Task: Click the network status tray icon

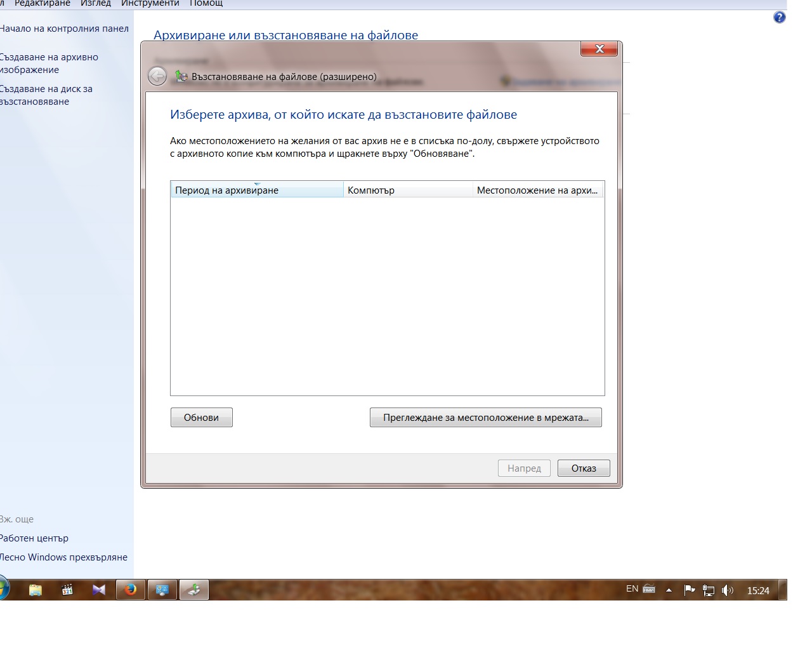Action: pos(708,590)
